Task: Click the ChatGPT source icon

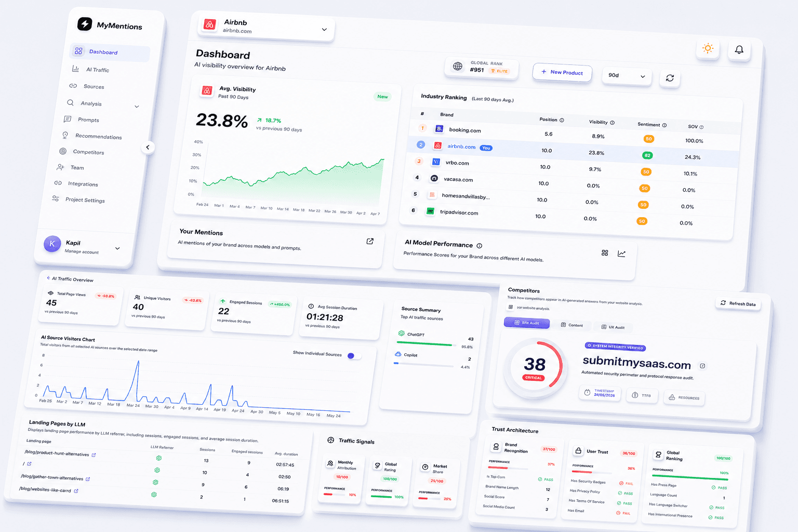Action: [402, 334]
